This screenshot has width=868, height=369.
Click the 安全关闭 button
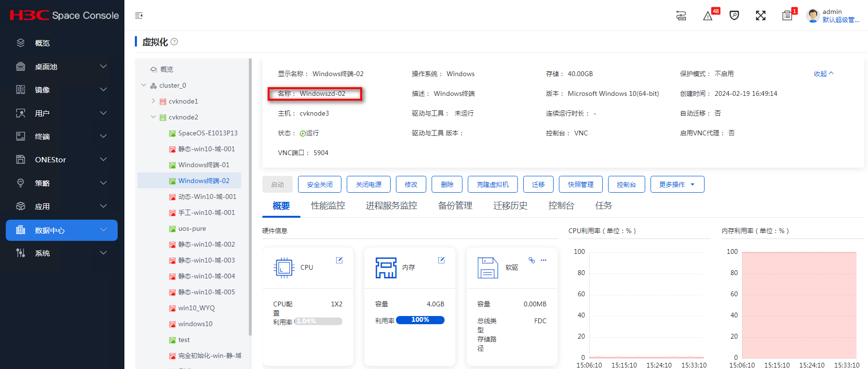pos(320,184)
